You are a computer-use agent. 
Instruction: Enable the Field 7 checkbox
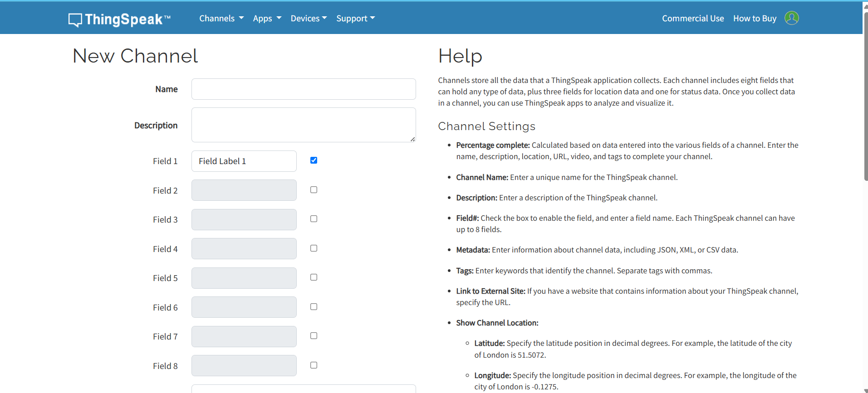(x=314, y=336)
